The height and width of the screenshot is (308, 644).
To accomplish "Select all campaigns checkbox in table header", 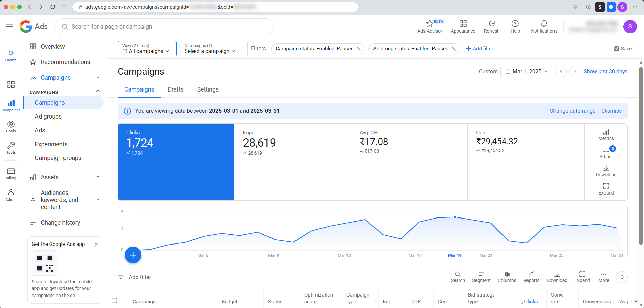I will [x=114, y=300].
